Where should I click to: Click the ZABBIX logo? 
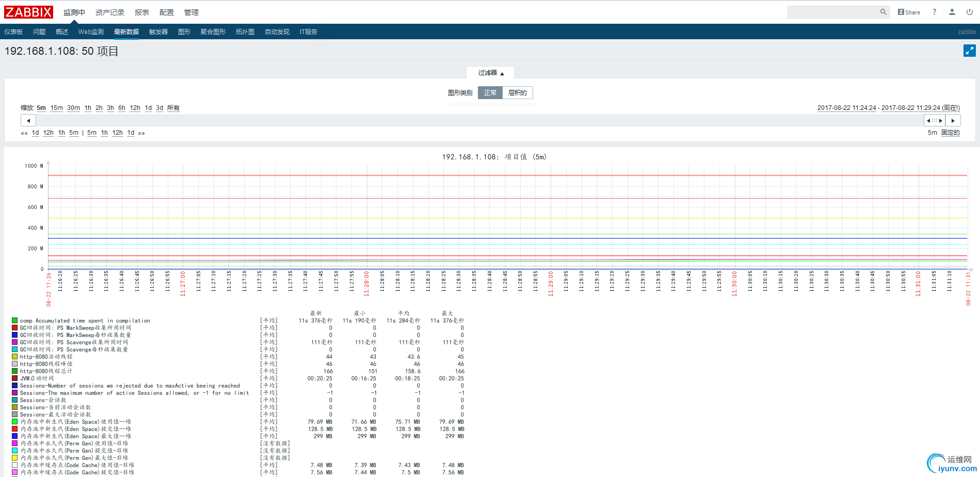pyautogui.click(x=29, y=12)
